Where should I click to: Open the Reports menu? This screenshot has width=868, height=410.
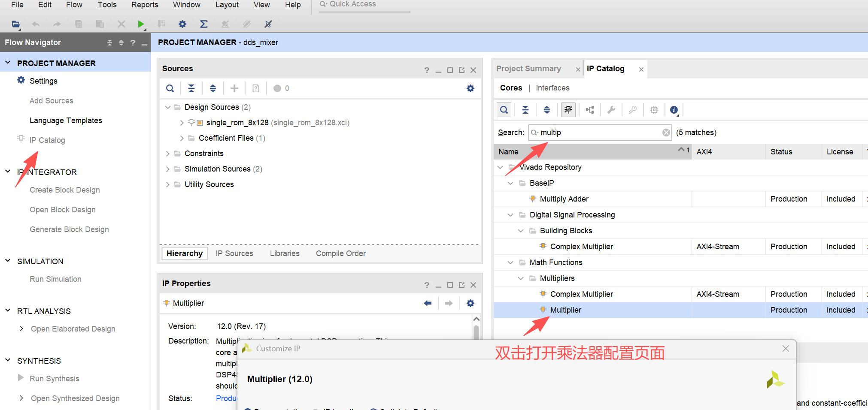tap(145, 5)
